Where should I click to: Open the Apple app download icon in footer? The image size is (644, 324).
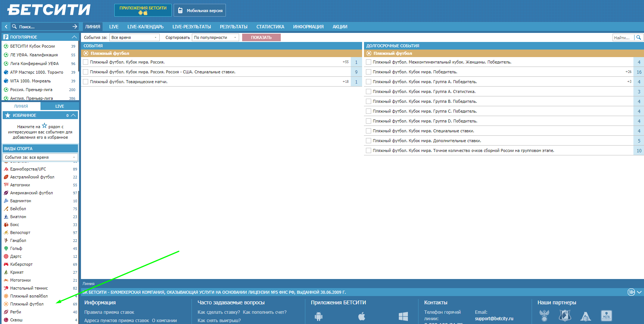click(362, 316)
